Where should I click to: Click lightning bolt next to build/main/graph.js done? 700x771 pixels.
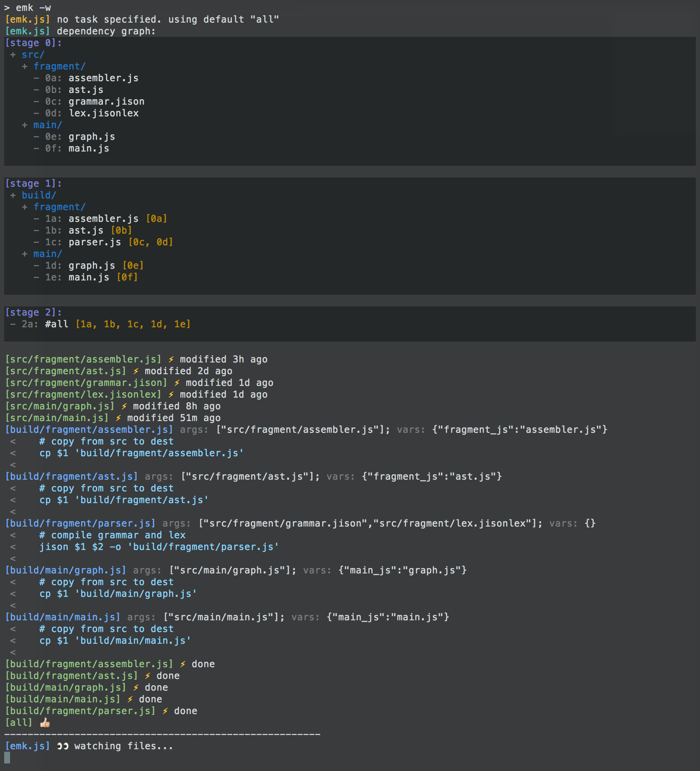pos(136,688)
